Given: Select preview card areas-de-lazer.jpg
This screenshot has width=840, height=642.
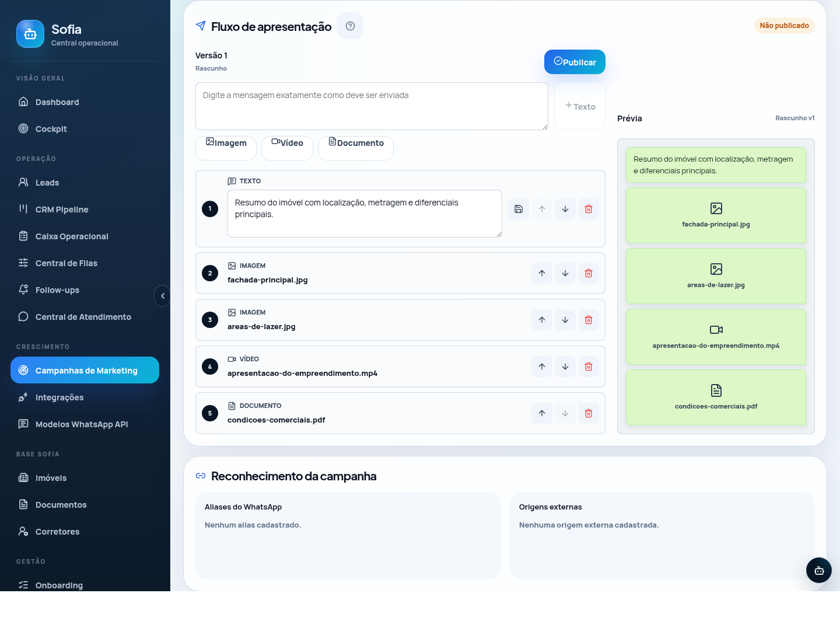Looking at the screenshot, I should [716, 276].
